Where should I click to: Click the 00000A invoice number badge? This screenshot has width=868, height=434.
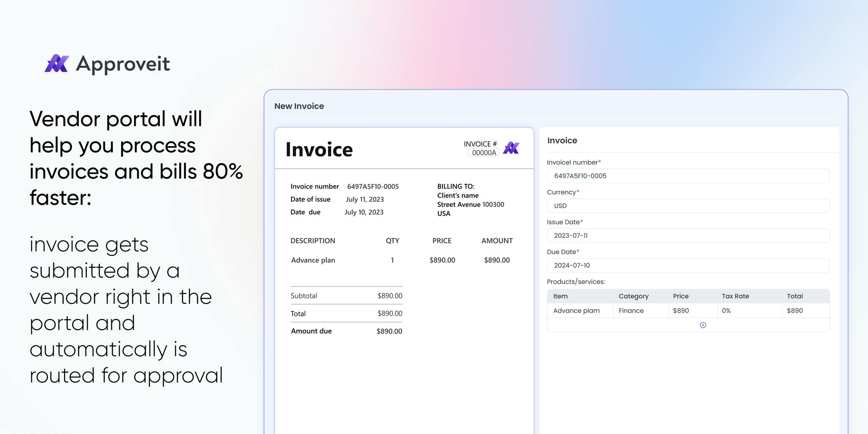pos(484,153)
